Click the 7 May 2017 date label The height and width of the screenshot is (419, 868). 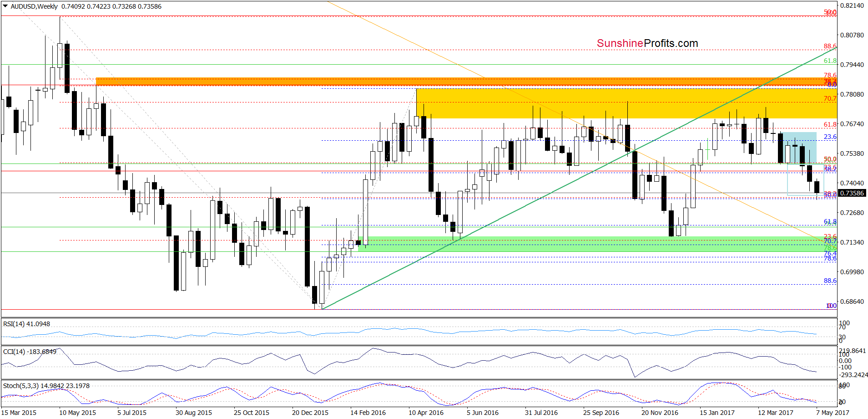tap(833, 413)
